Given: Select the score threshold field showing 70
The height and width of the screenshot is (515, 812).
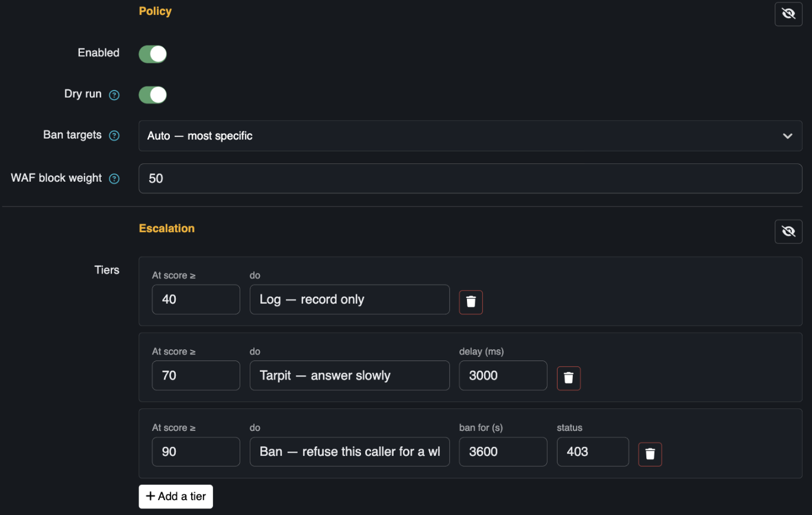Looking at the screenshot, I should (196, 375).
